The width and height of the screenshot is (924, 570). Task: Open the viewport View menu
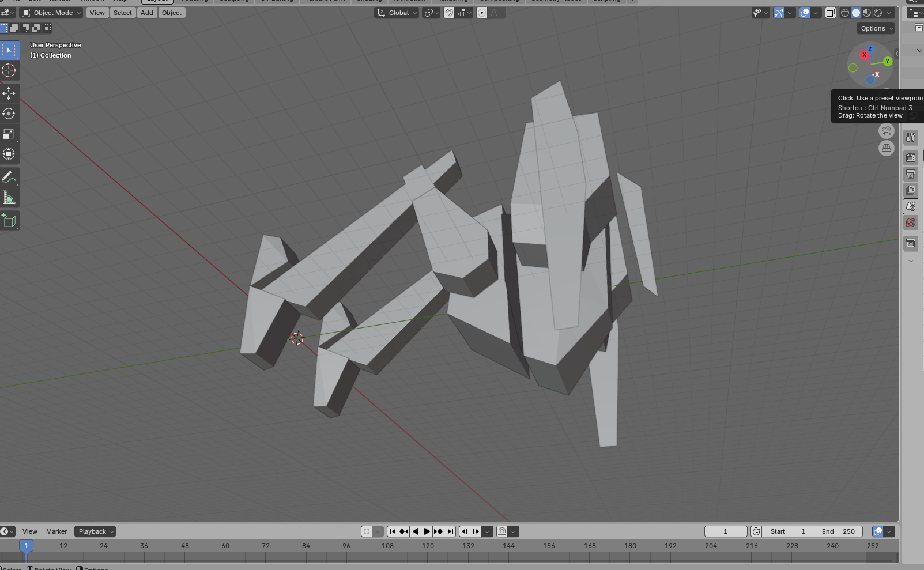(x=97, y=13)
